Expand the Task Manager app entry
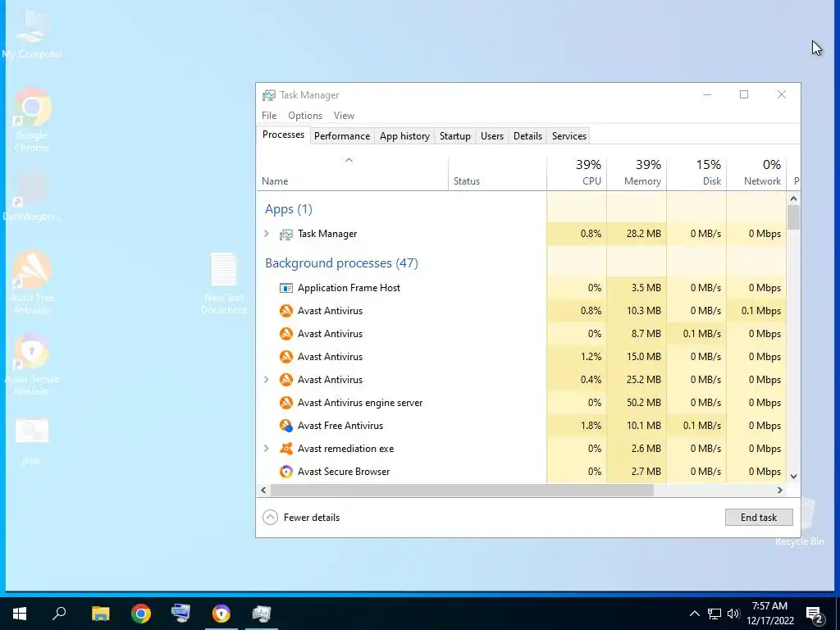Viewport: 840px width, 630px height. 267,234
